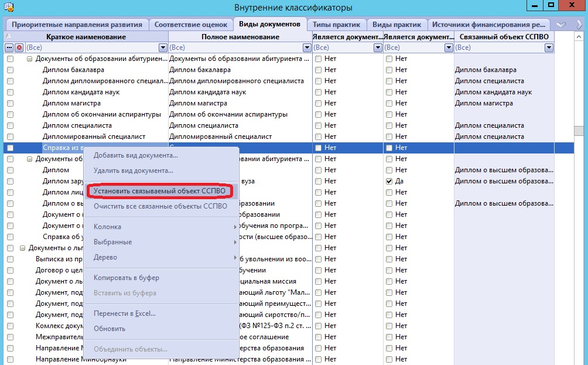
Task: Choose Копировать в буфер
Action: pos(162,278)
